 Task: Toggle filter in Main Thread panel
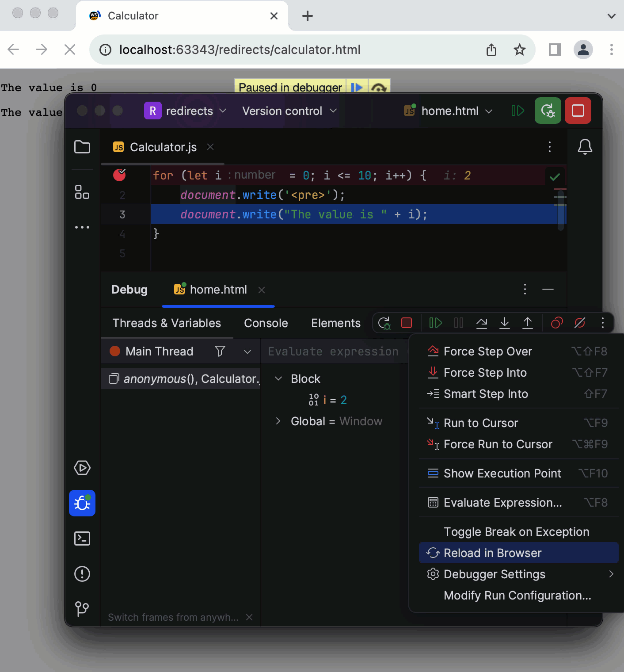[220, 351]
